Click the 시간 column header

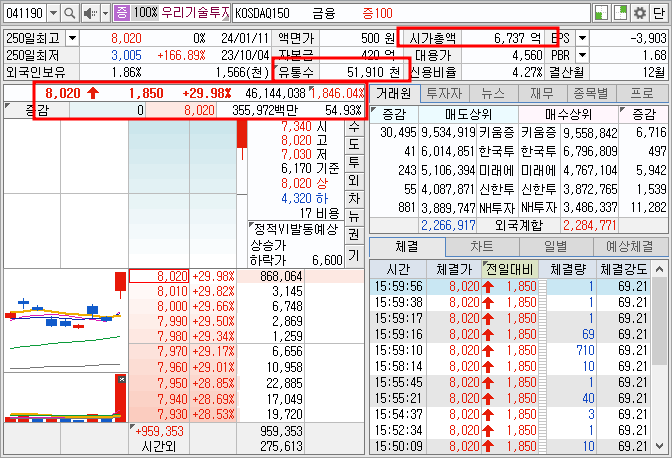(398, 269)
